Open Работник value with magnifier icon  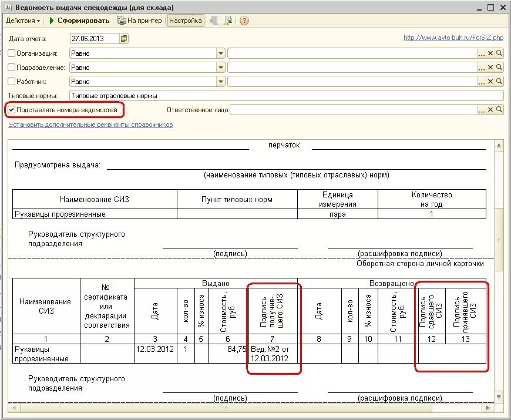pos(499,82)
